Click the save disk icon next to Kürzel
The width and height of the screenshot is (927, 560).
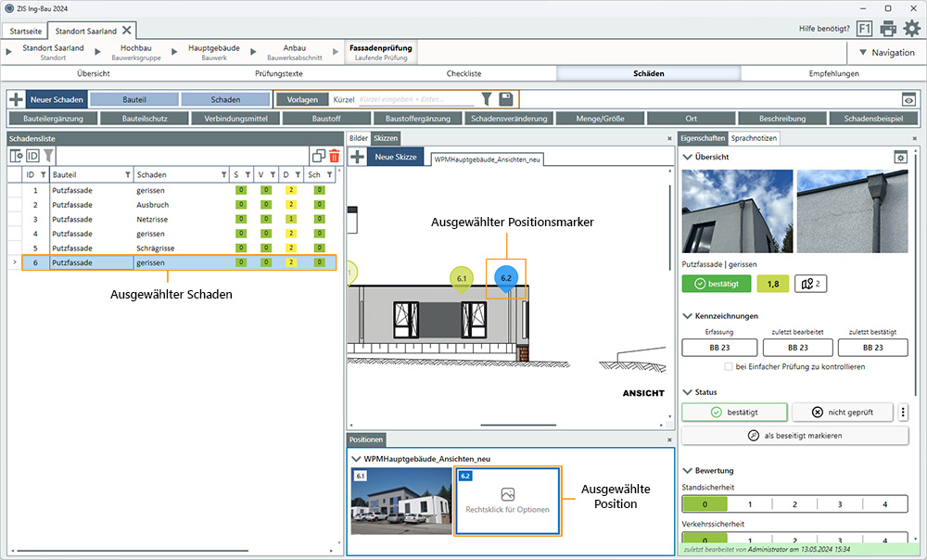tap(505, 99)
